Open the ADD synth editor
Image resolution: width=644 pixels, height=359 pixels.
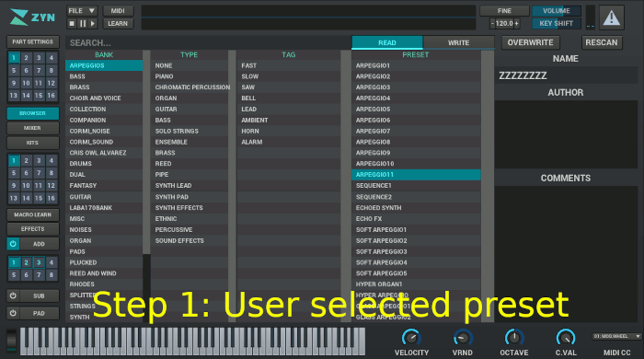click(x=39, y=244)
